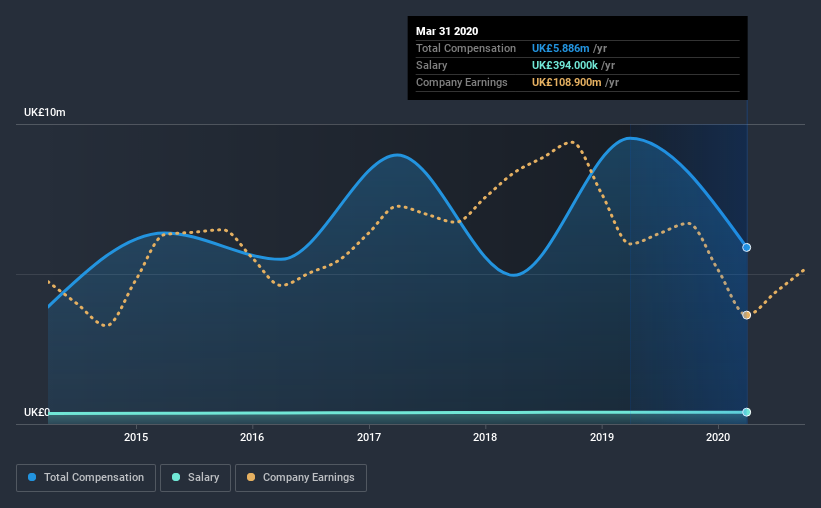Click the blue Total Compensation data point marker

tap(747, 247)
